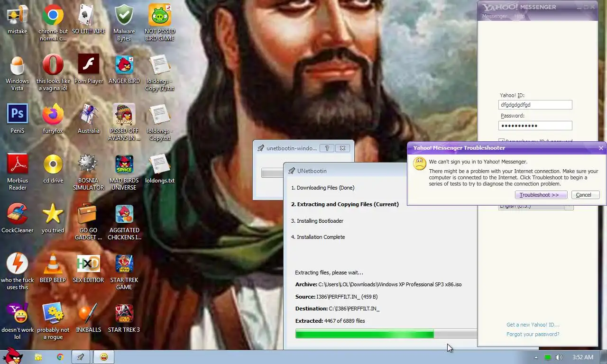This screenshot has width=607, height=364.
Task: Click progress bar in unetbootin-windows dialog
Action: 272,173
